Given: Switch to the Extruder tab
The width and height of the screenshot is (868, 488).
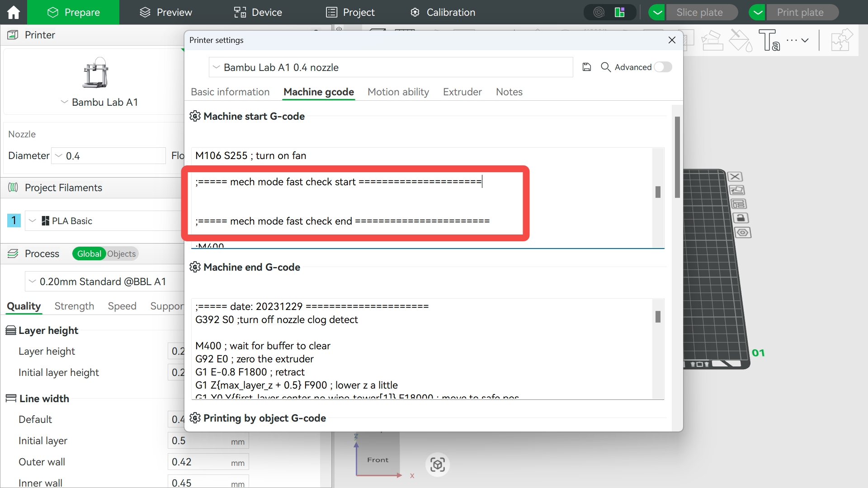Looking at the screenshot, I should pyautogui.click(x=462, y=92).
